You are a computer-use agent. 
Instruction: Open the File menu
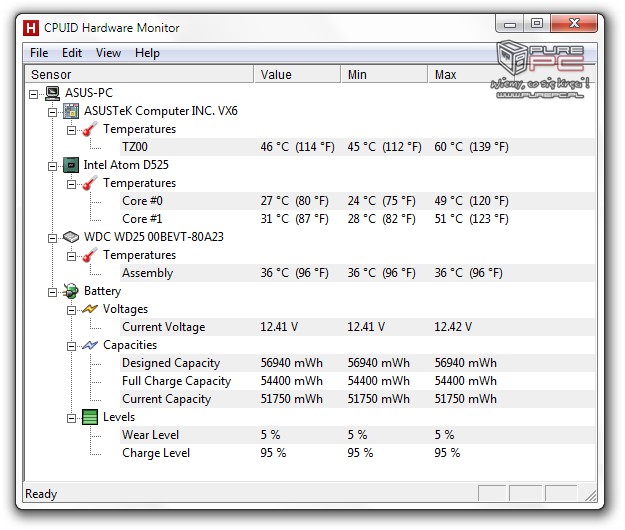click(39, 53)
